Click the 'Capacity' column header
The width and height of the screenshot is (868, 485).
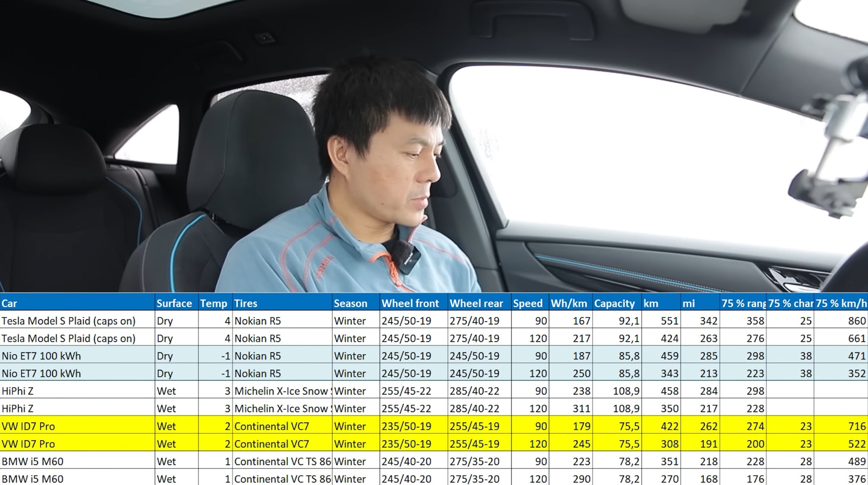point(617,303)
